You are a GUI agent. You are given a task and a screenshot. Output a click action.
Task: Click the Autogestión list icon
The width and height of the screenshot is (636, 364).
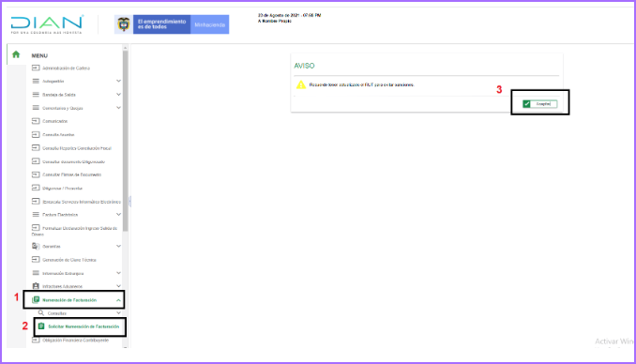pos(36,82)
